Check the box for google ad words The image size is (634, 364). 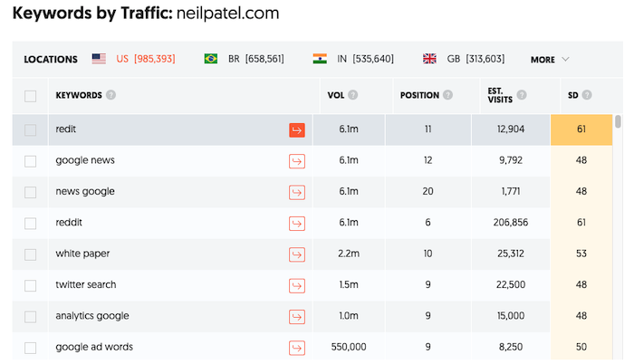click(30, 349)
